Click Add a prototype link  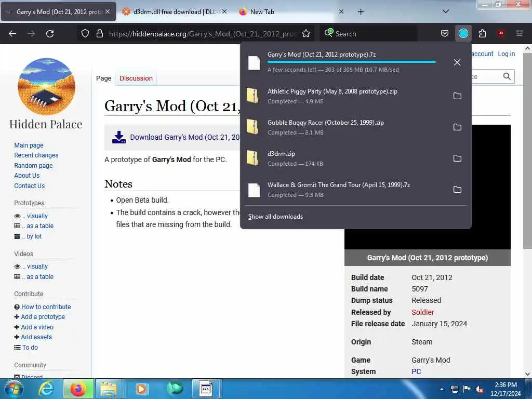[43, 317]
